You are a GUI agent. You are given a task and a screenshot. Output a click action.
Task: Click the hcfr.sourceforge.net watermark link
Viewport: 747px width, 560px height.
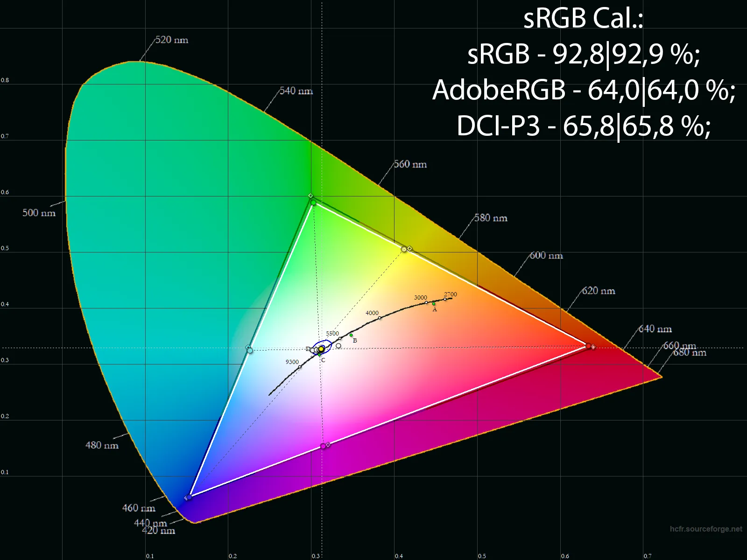[x=705, y=529]
